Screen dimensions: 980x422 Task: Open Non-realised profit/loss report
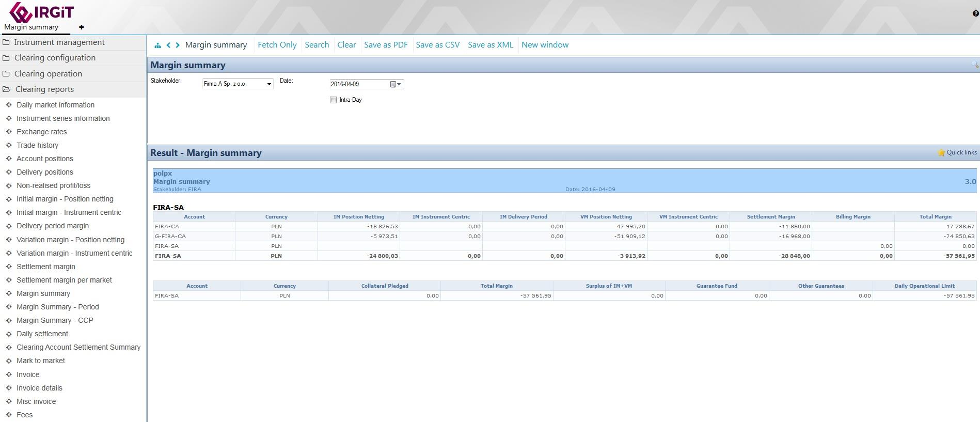(53, 185)
